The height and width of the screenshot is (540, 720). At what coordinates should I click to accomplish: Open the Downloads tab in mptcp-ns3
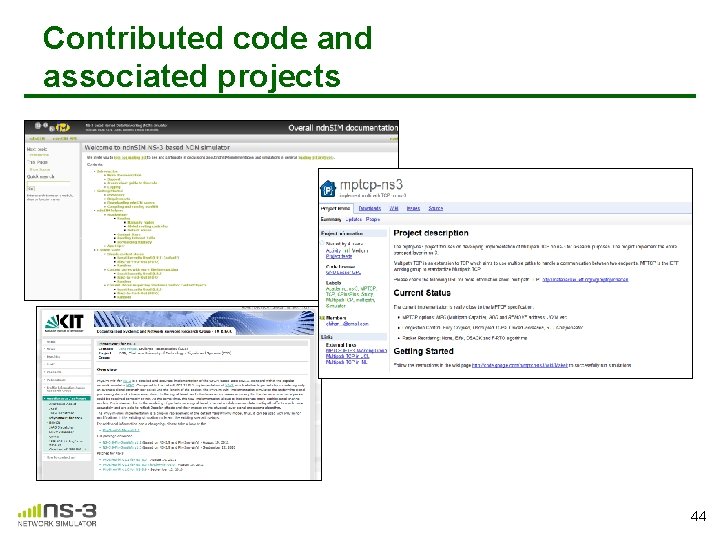coord(370,208)
